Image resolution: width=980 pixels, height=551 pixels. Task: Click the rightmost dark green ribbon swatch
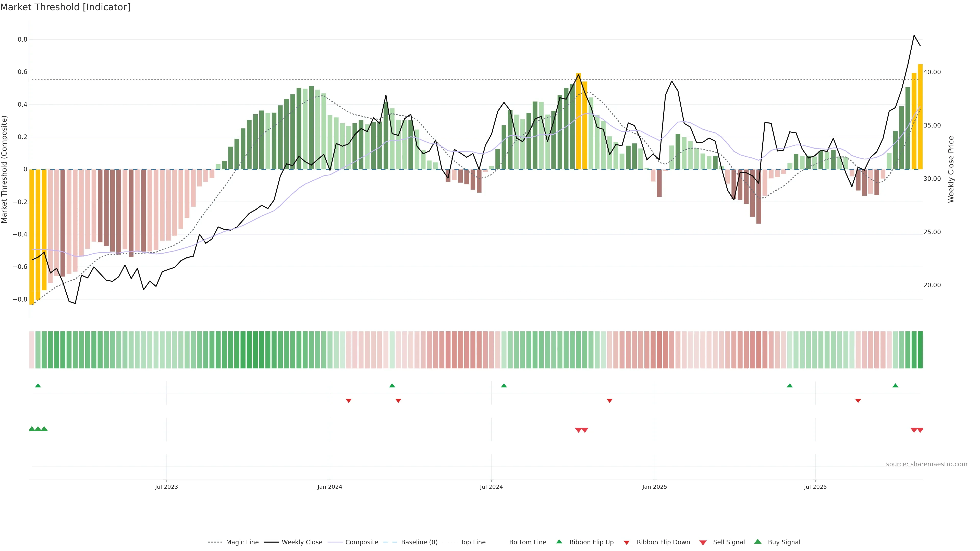920,350
